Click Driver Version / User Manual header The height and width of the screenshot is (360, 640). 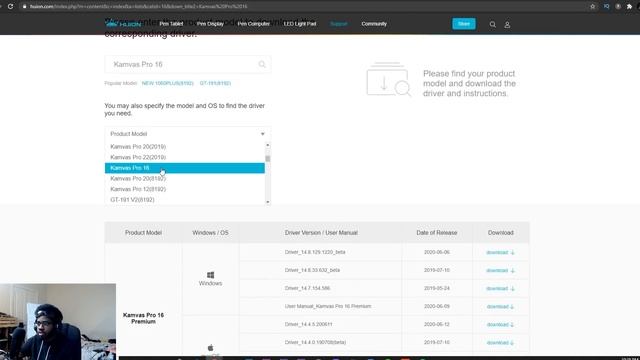click(x=321, y=233)
